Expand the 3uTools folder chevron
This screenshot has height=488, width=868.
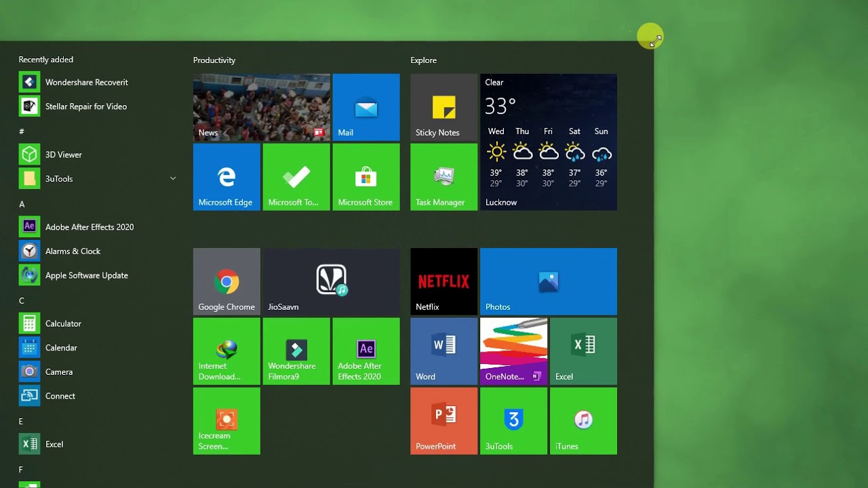pos(173,179)
